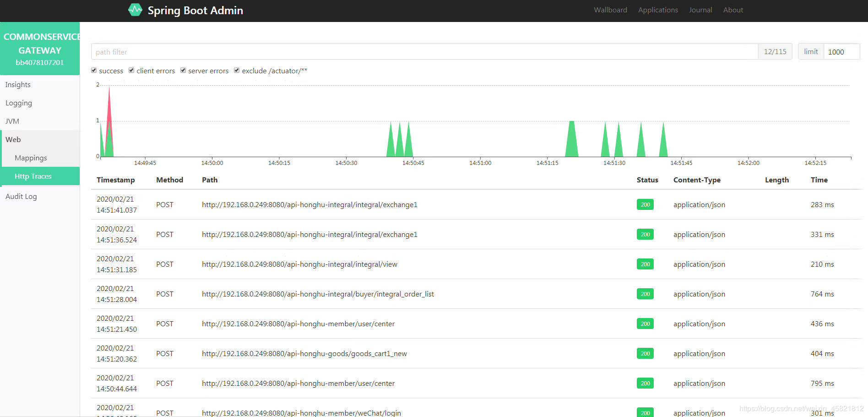Screen dimensions: 868x417
Task: Click the limit label beside the field
Action: [x=811, y=52]
